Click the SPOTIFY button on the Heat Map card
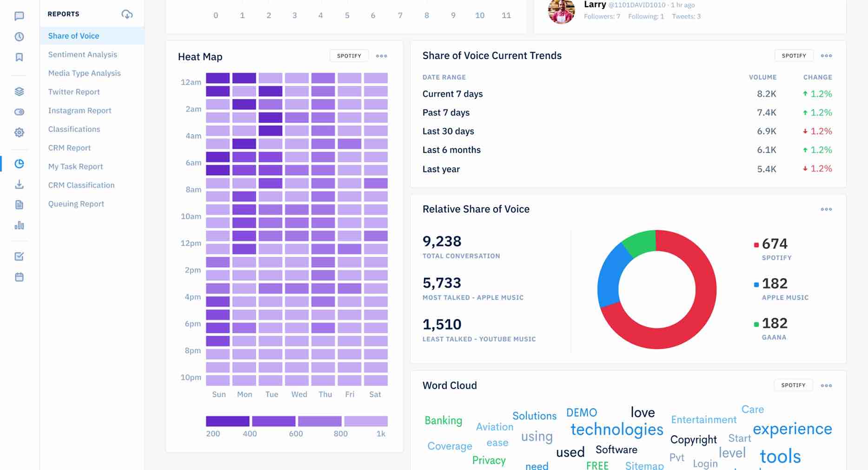The image size is (868, 470). pyautogui.click(x=349, y=55)
